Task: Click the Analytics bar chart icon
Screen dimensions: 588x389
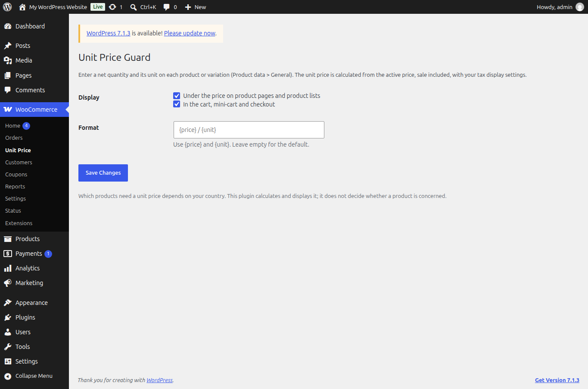Action: point(8,268)
